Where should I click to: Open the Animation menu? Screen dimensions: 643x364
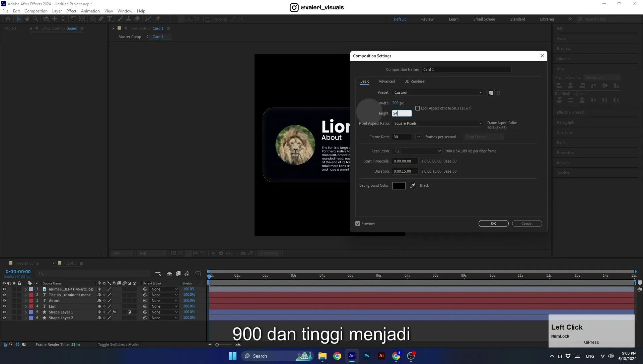(x=90, y=11)
